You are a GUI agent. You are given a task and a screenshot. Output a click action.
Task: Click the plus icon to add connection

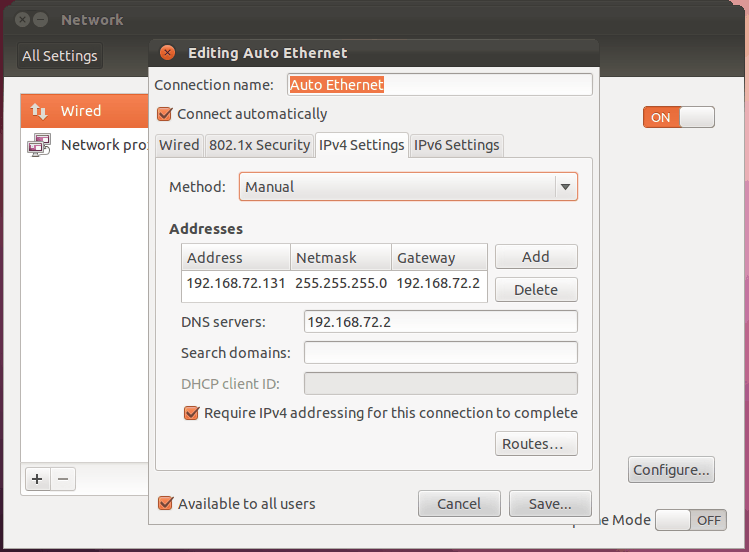(37, 479)
